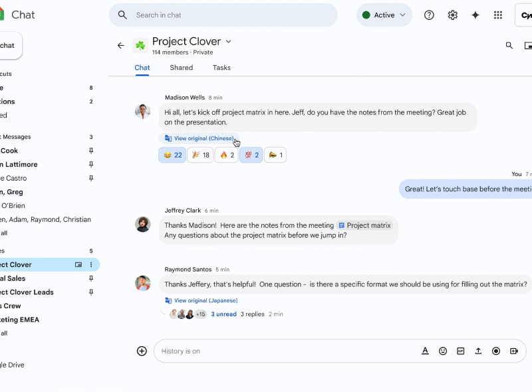This screenshot has height=392, width=532.
Task: Add a video meeting from composer
Action: [513, 351]
